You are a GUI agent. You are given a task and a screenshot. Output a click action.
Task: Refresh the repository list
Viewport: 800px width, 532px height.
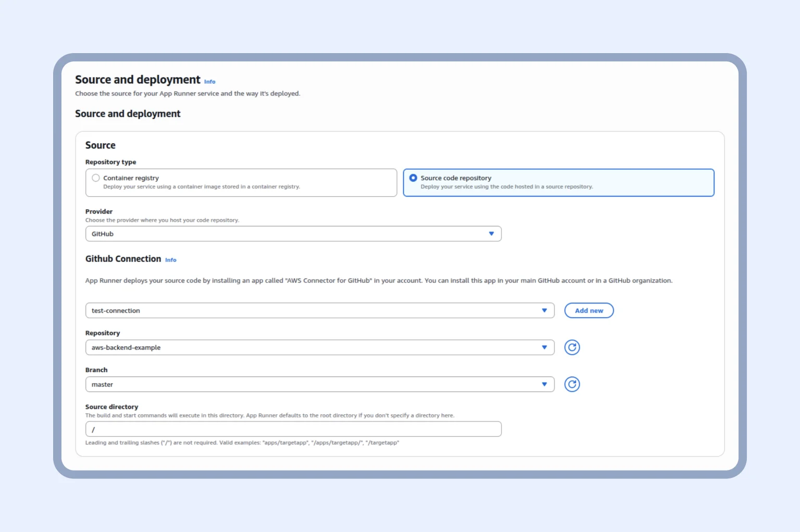tap(572, 347)
